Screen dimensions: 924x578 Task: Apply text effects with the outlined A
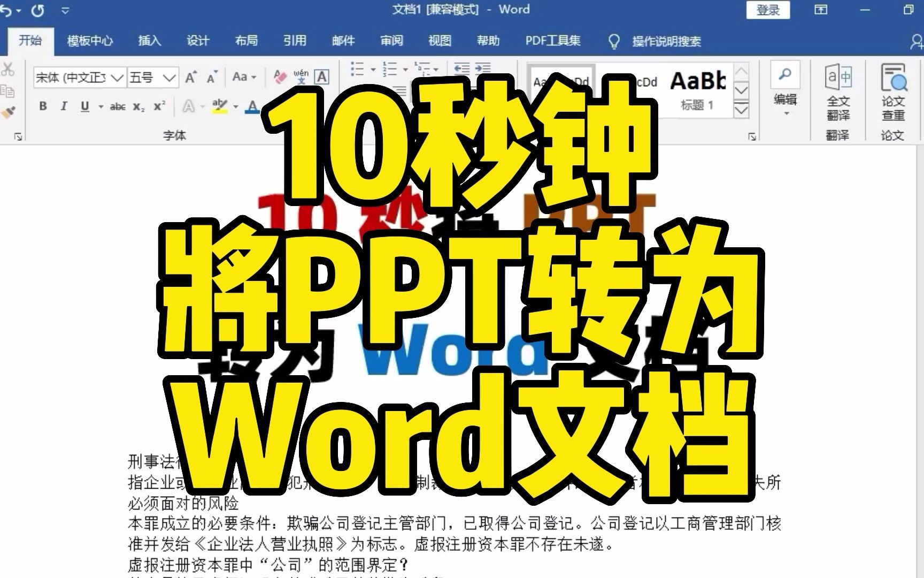[x=189, y=107]
